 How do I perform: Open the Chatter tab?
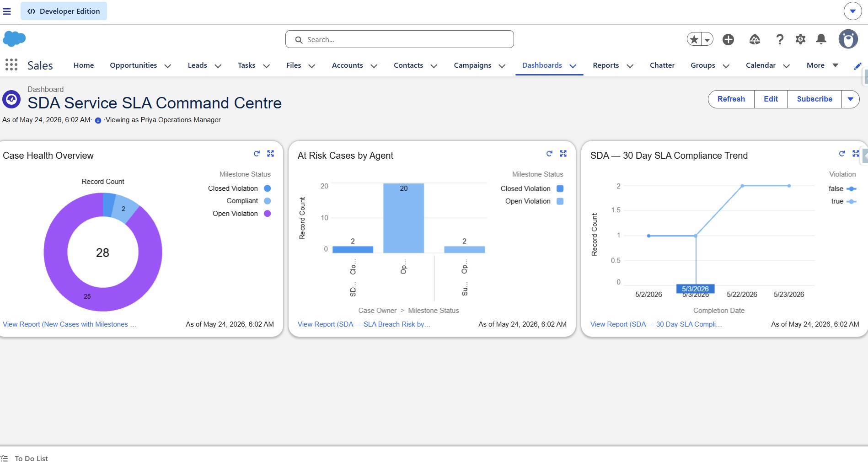pos(662,65)
